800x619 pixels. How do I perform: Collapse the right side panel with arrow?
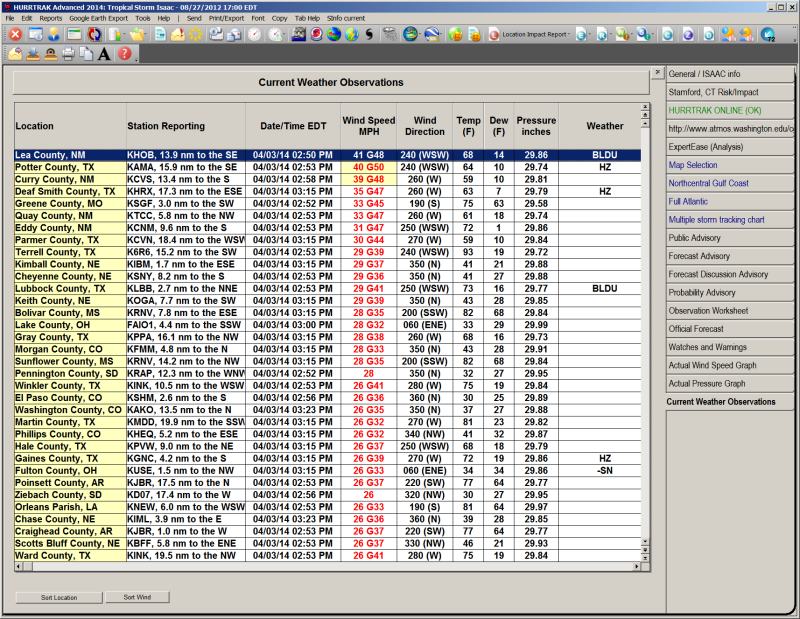point(657,73)
